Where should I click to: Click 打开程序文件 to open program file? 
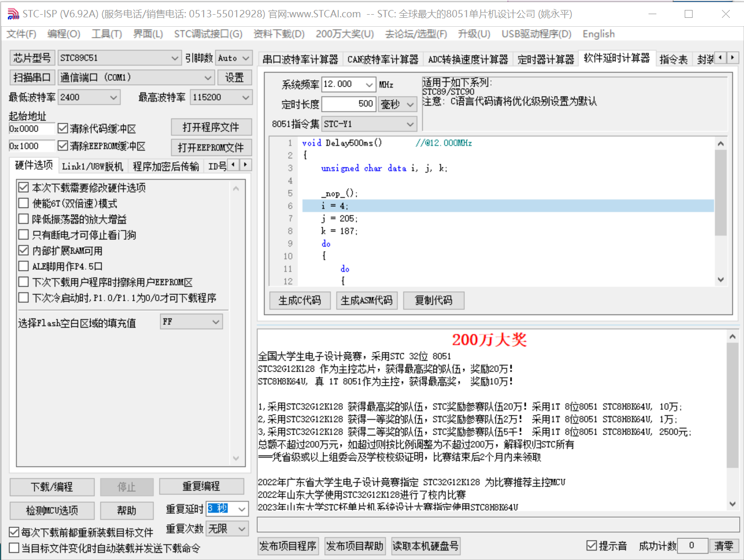[211, 127]
